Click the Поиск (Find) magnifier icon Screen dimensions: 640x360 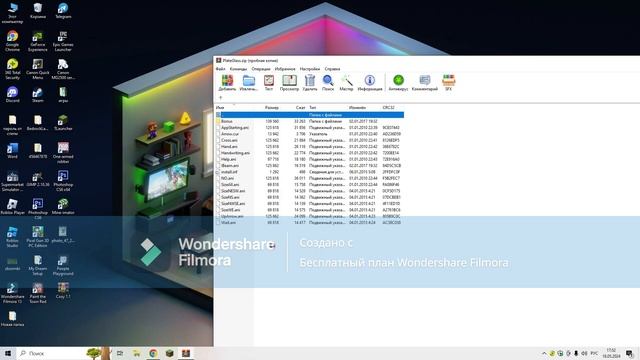tap(328, 82)
